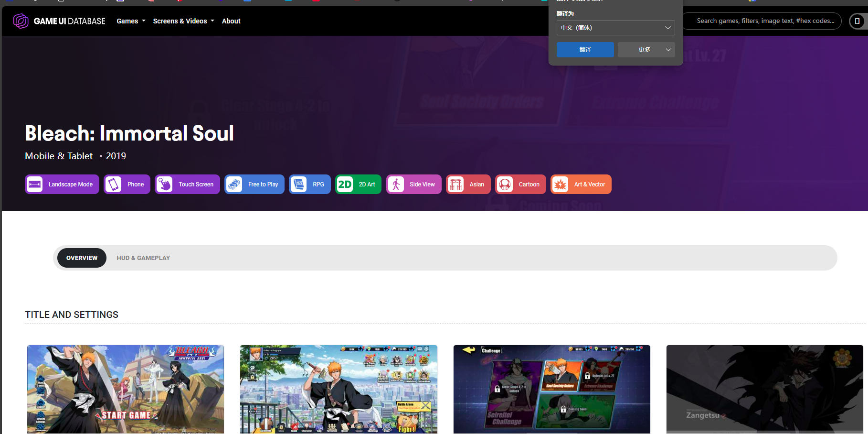Click the Landscape Mode tag icon

click(x=35, y=184)
